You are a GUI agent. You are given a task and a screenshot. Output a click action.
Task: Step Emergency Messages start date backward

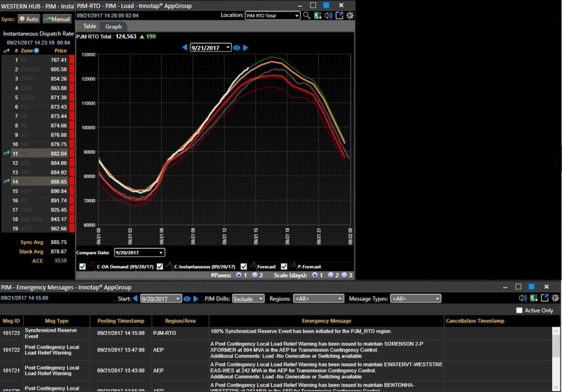click(135, 298)
